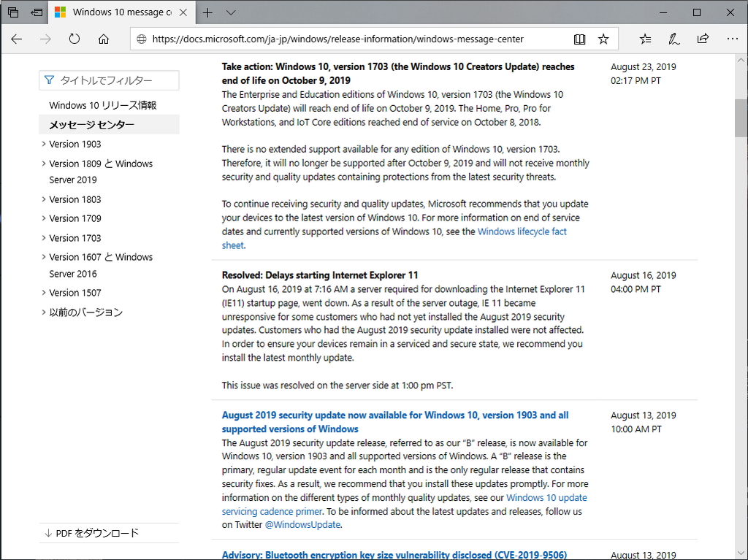Click 'Resolved: Delays starting Internet Explorer 11' heading
Image resolution: width=748 pixels, height=560 pixels.
click(320, 275)
